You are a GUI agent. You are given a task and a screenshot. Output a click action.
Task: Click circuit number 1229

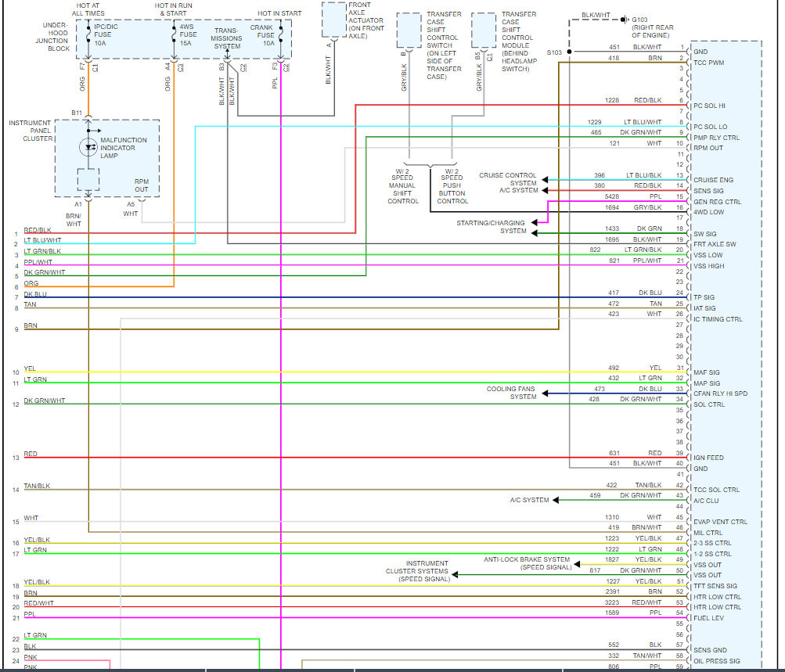(594, 121)
